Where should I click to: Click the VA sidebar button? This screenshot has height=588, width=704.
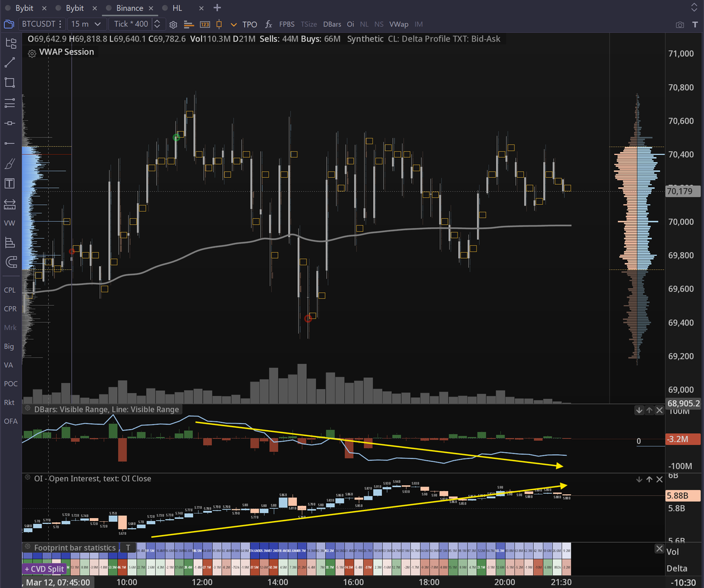click(9, 364)
